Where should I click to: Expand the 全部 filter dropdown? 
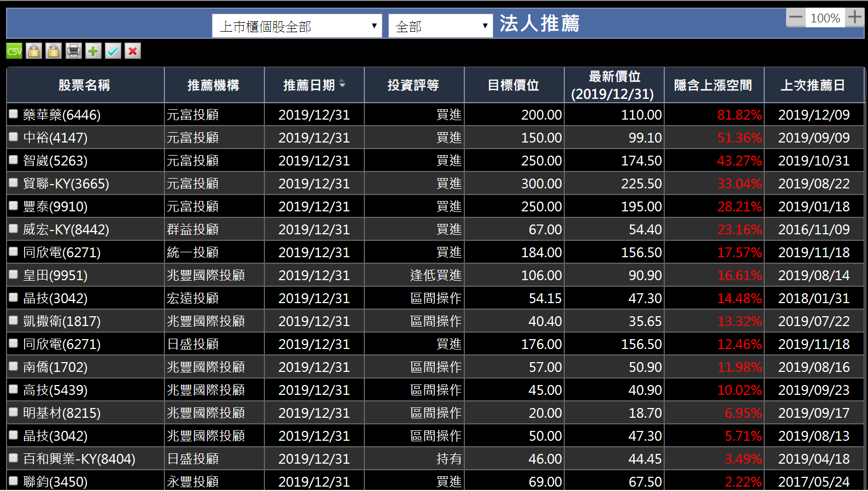tap(440, 26)
